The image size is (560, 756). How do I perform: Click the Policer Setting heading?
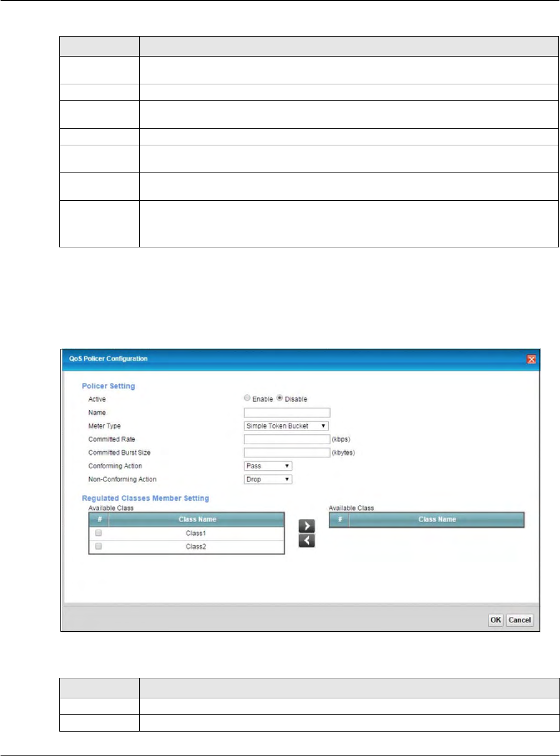point(109,386)
